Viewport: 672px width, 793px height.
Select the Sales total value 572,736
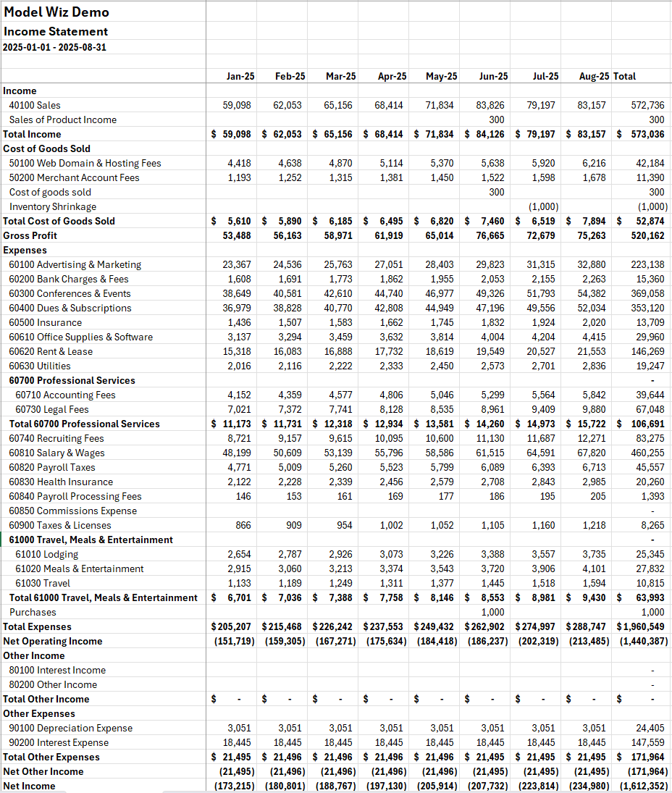(x=647, y=105)
